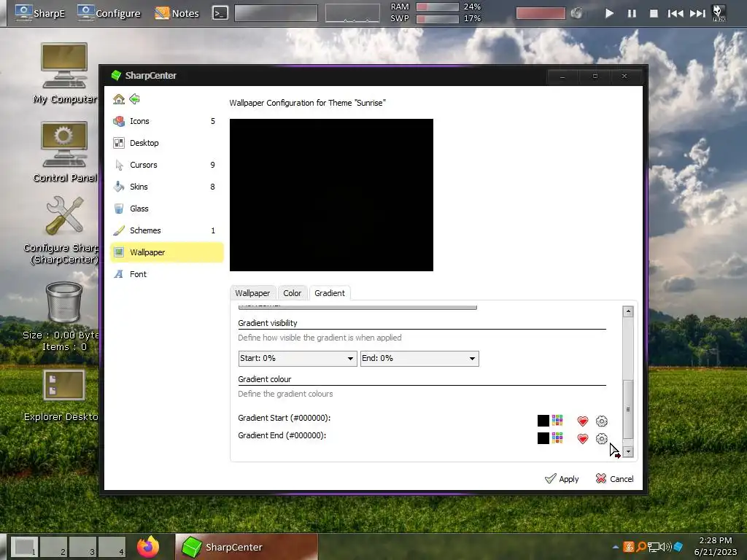Click the recycle bin desktop icon
Viewport: 747px width, 560px height.
(x=64, y=303)
